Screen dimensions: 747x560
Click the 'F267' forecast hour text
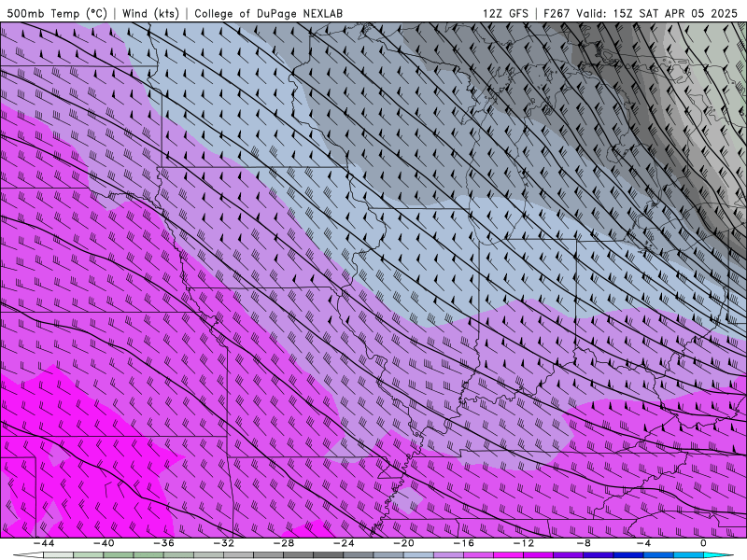point(557,13)
